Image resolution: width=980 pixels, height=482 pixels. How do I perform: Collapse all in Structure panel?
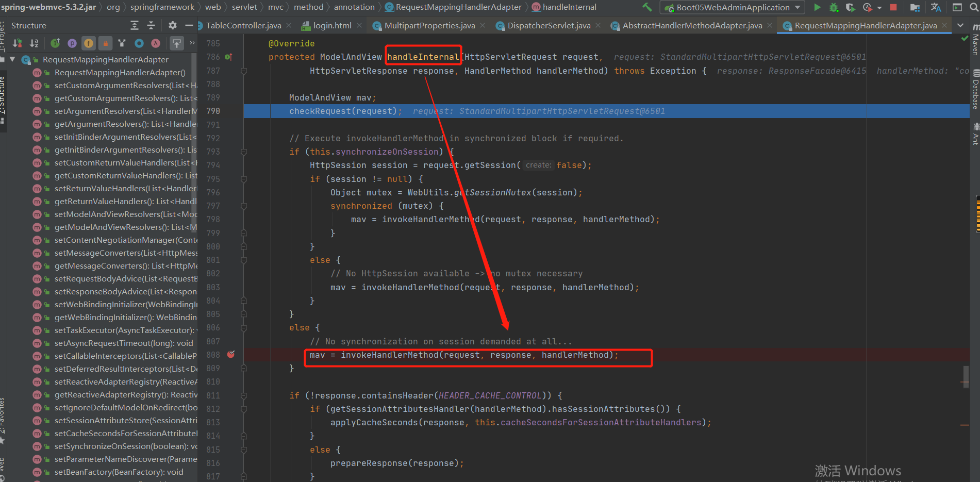click(x=151, y=25)
